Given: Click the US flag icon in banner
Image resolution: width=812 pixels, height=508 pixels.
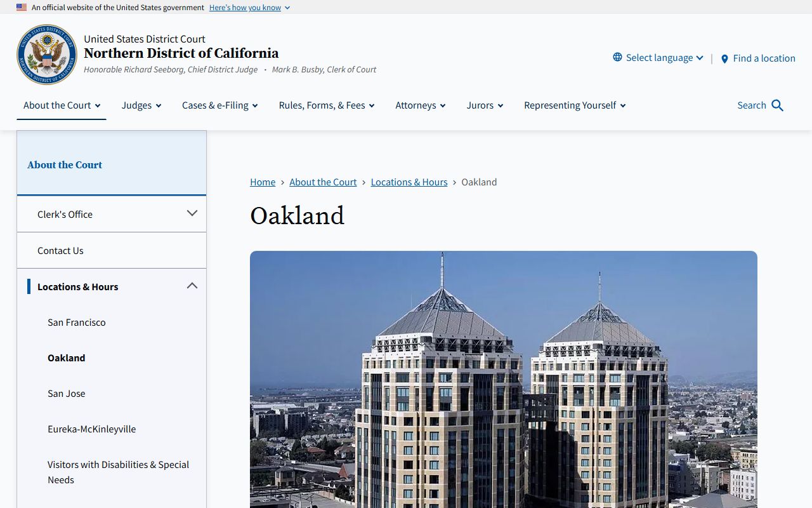Looking at the screenshot, I should click(22, 8).
